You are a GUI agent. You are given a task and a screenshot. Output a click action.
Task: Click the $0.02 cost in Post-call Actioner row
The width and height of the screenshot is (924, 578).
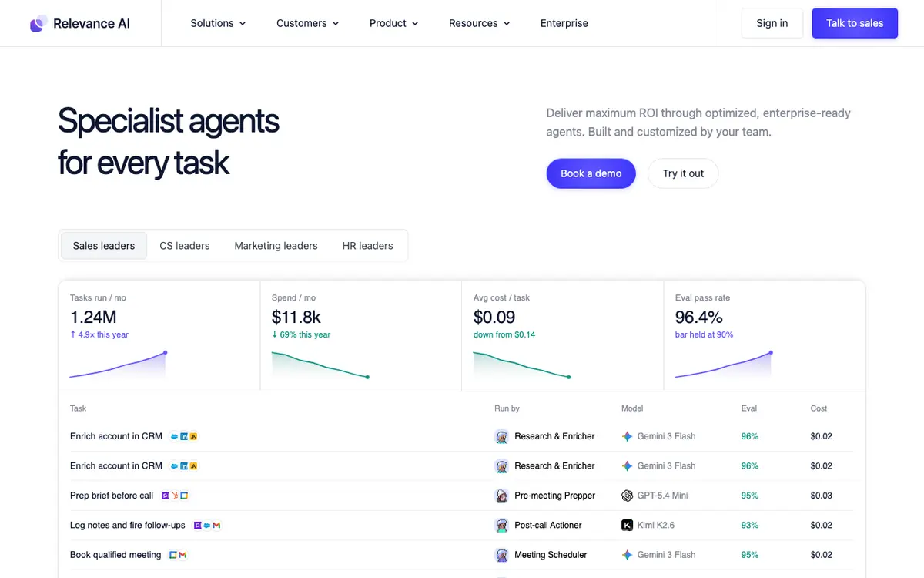click(x=822, y=526)
